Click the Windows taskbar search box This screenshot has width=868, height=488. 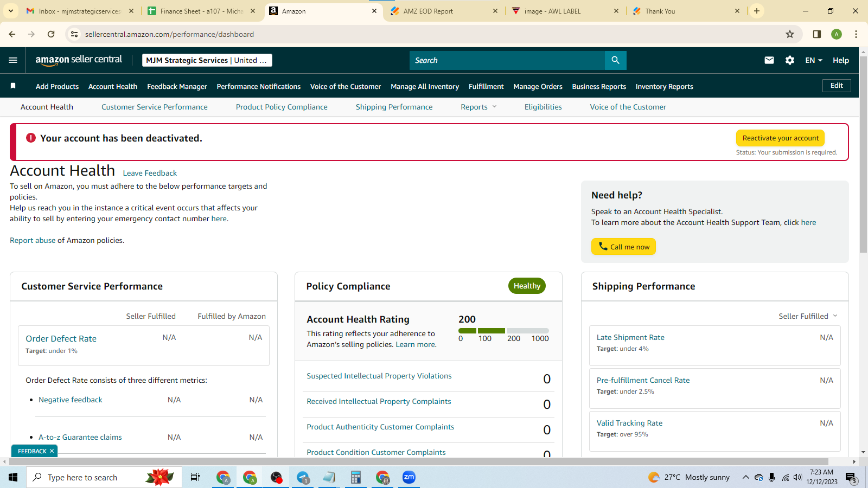coord(104,477)
